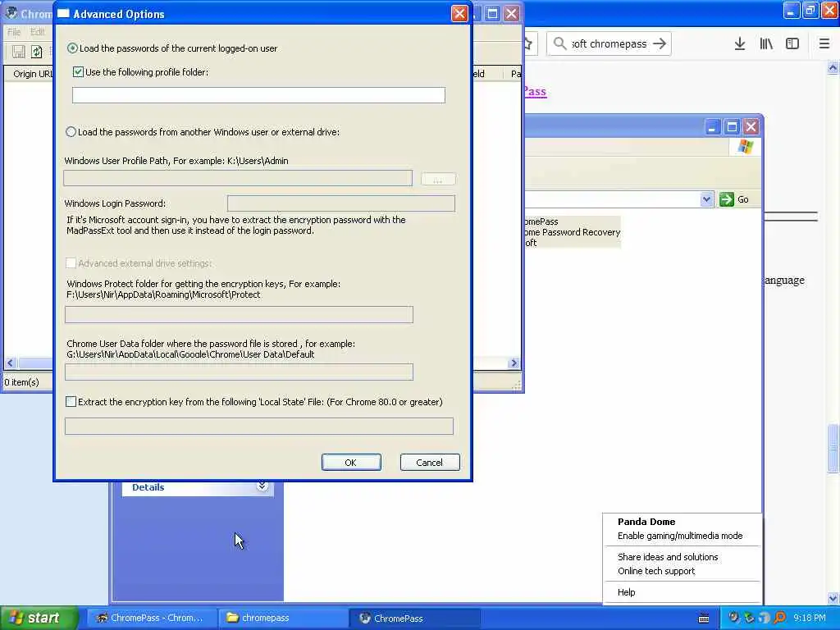The height and width of the screenshot is (630, 840).
Task: Click 'ome Password Recovery' text in Explorer window
Action: tap(572, 232)
